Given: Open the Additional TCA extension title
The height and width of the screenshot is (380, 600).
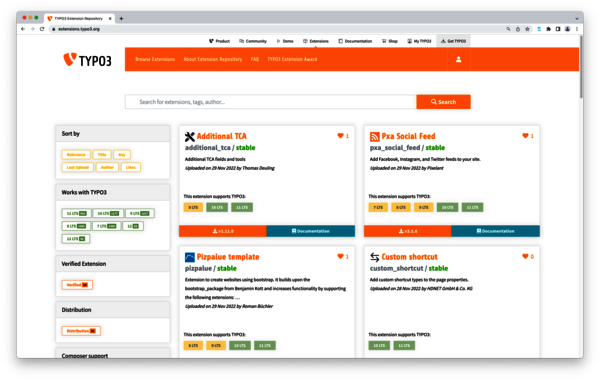Looking at the screenshot, I should click(222, 136).
